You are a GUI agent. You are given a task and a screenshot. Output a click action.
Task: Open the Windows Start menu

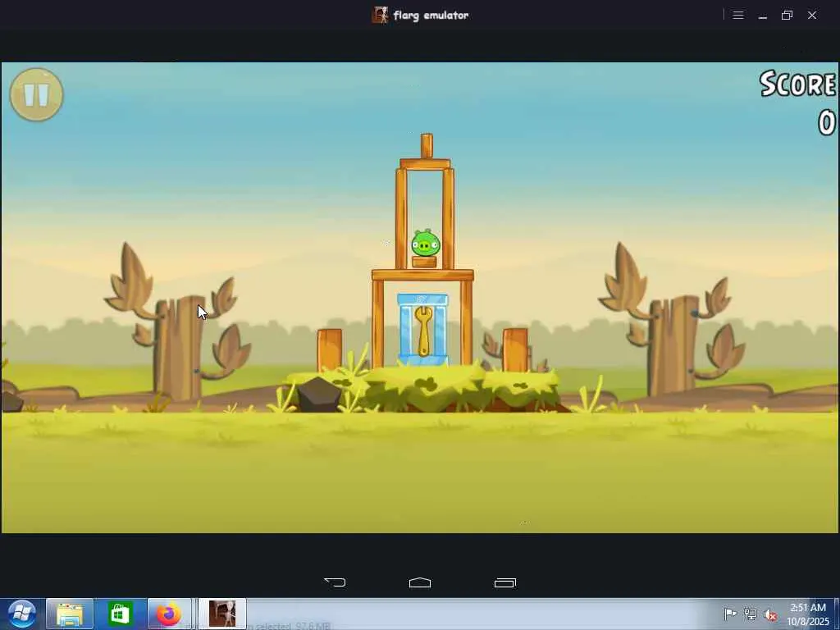point(21,614)
